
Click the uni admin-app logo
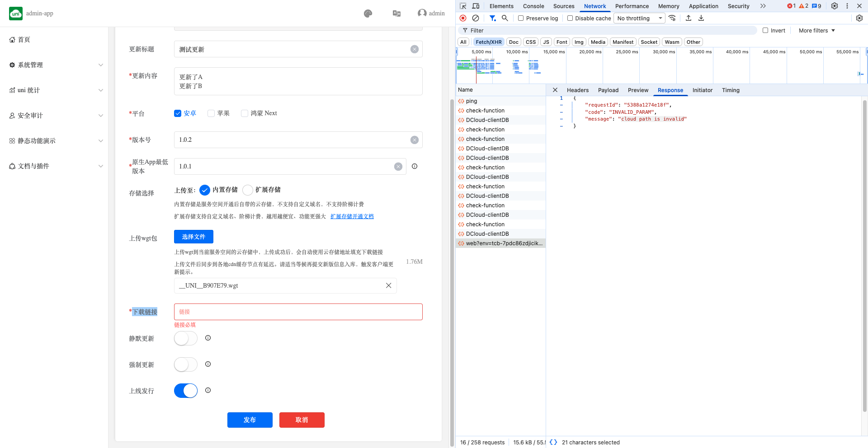[16, 14]
